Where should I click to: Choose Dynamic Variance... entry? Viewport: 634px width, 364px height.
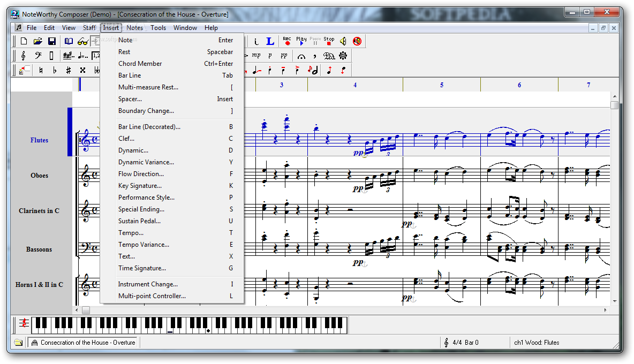coord(172,162)
